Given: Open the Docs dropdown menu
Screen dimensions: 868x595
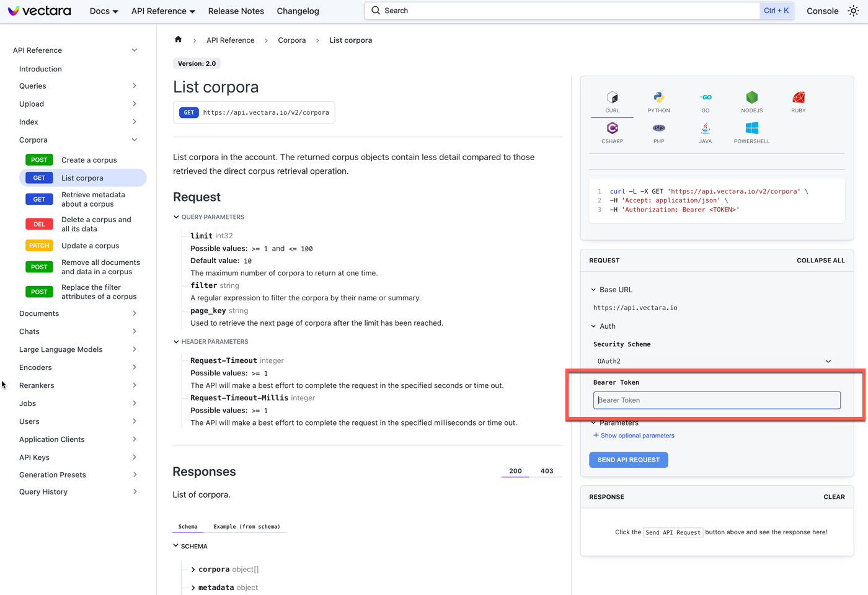Looking at the screenshot, I should pos(103,11).
